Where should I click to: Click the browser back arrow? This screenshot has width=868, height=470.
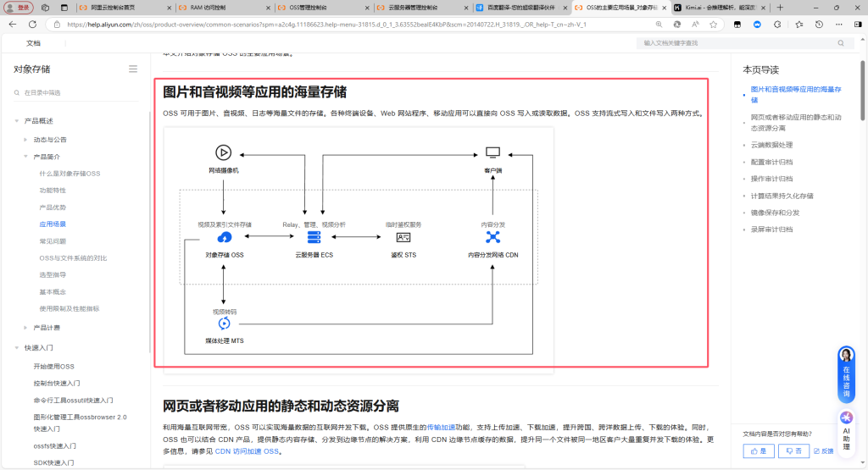tap(11, 25)
